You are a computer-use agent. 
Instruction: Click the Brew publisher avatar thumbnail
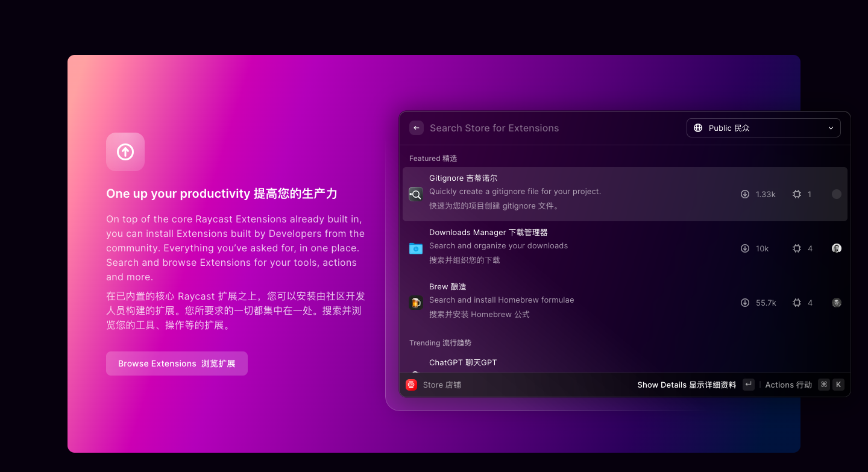pos(836,303)
